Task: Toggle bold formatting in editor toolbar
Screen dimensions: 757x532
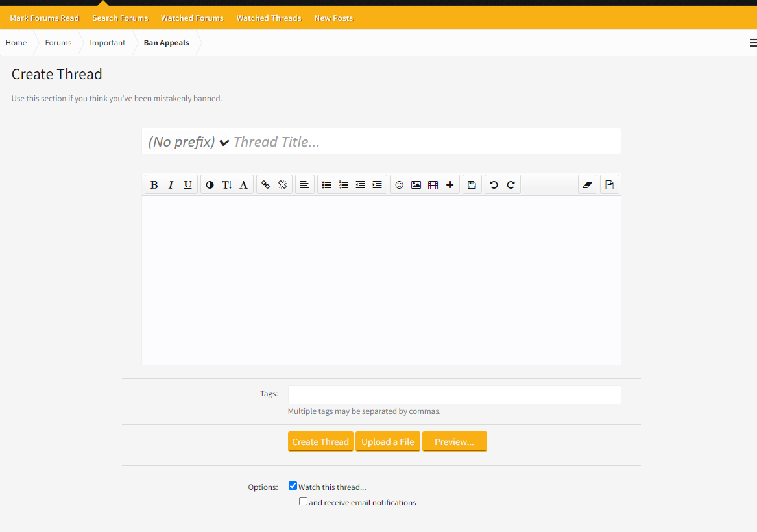Action: (x=154, y=185)
